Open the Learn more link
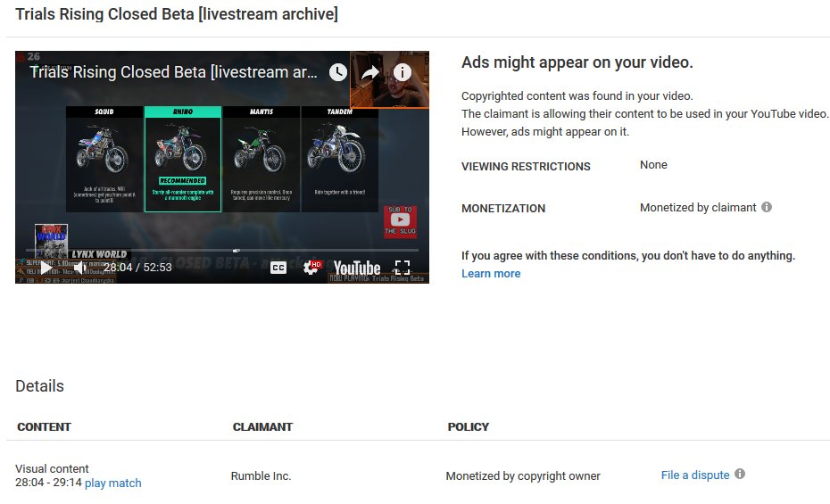Screen dimensions: 830x504 coord(491,274)
